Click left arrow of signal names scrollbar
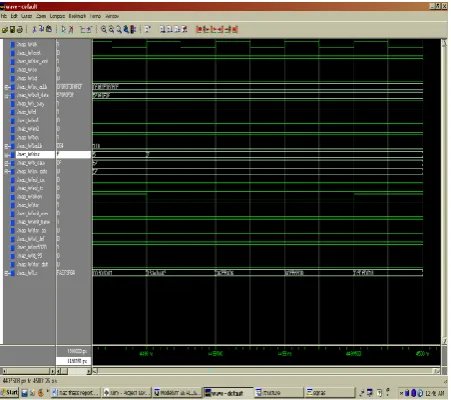The height and width of the screenshot is (400, 451). (4, 371)
